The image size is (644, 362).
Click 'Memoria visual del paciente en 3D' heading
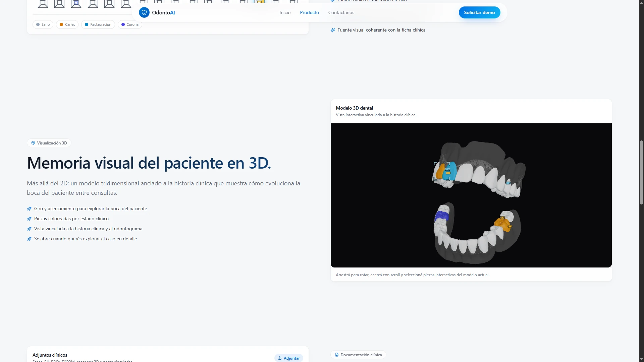click(149, 163)
